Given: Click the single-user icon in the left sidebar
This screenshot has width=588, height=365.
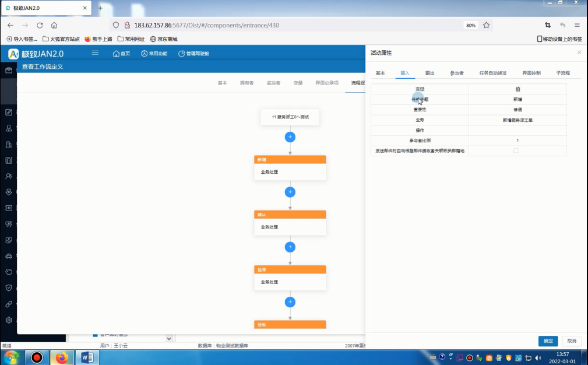Looking at the screenshot, I should pyautogui.click(x=9, y=128).
